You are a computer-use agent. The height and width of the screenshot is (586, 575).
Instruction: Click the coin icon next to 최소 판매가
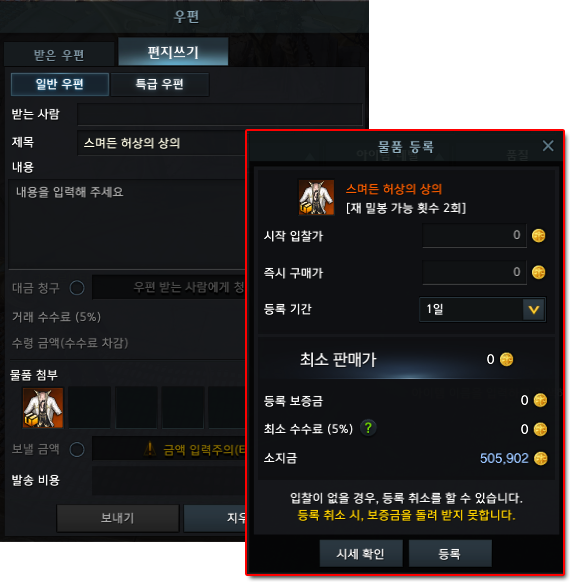coord(507,360)
